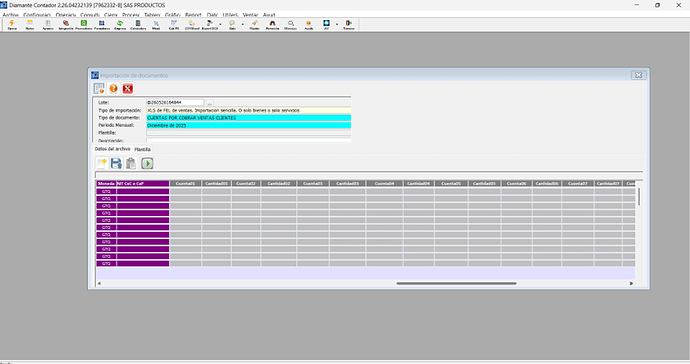The height and width of the screenshot is (364, 690).
Task: Click the Cantidad05 column header
Action: 484,184
